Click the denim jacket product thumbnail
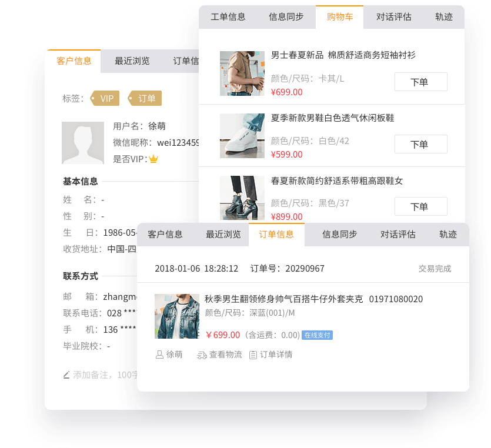 coord(176,316)
